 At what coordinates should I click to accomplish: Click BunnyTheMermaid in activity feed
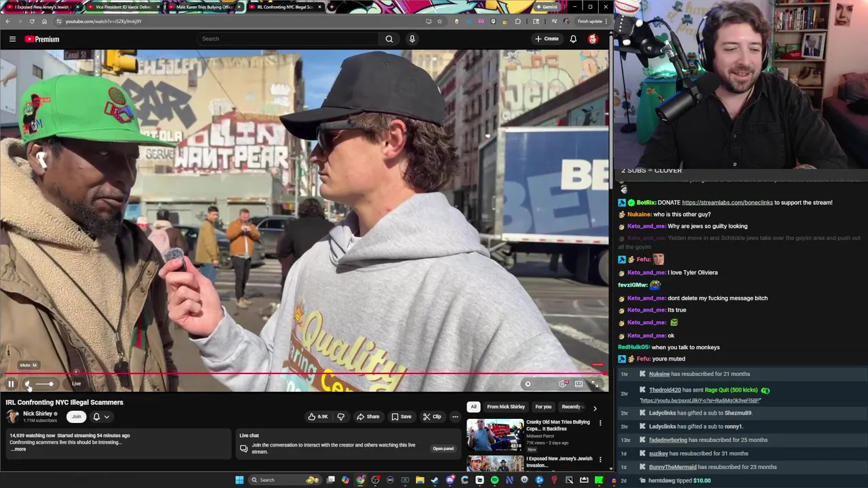pyautogui.click(x=672, y=467)
